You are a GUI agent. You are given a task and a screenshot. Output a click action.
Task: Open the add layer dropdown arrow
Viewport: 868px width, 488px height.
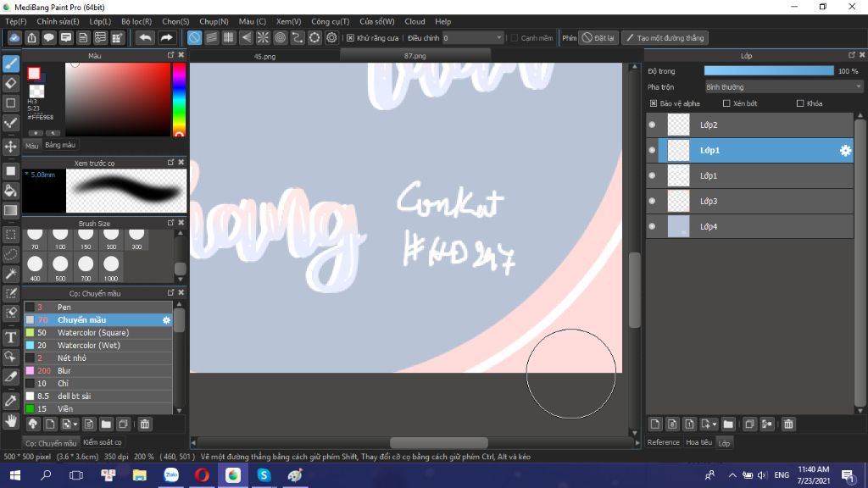[x=715, y=424]
